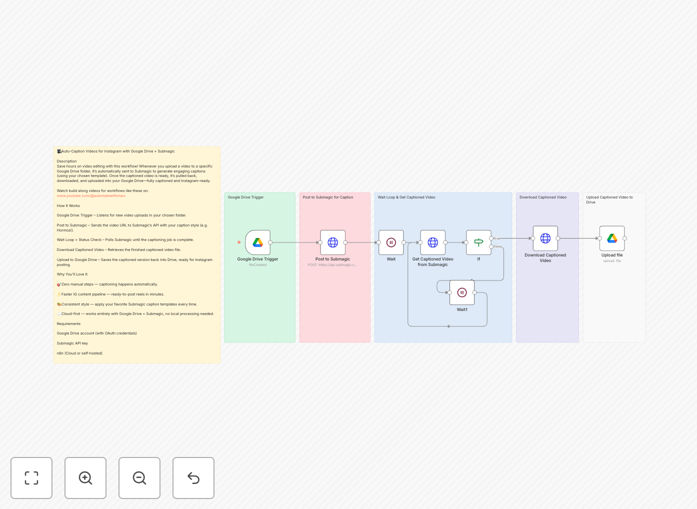Click the 'Requirements' heading in the note
The width and height of the screenshot is (697, 509).
click(69, 324)
